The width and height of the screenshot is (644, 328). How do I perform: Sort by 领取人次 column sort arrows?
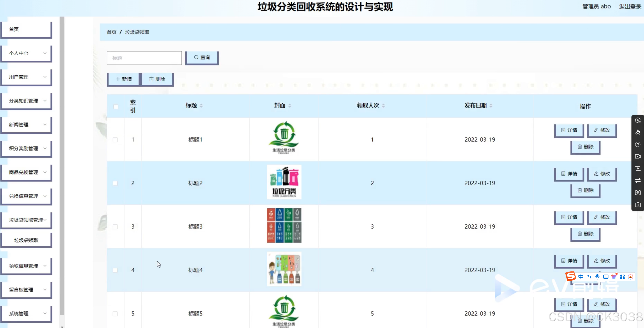point(383,106)
